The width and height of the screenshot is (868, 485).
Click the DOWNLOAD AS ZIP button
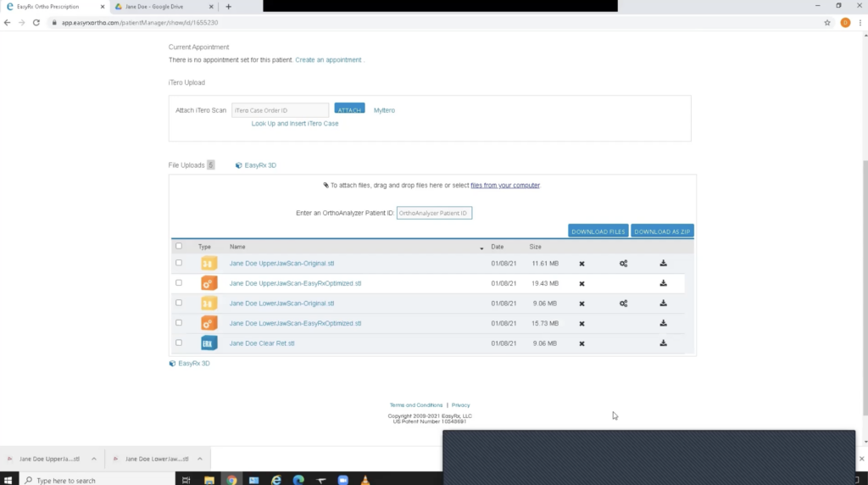click(662, 231)
